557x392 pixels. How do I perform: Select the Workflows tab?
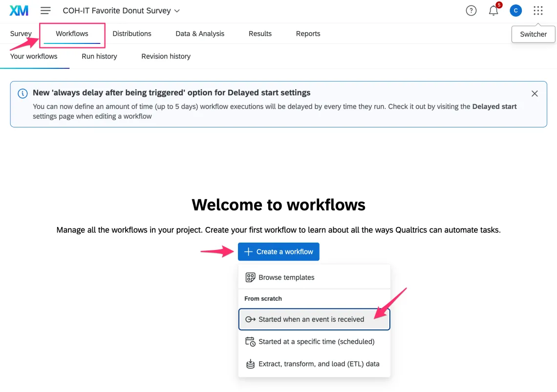click(x=72, y=34)
